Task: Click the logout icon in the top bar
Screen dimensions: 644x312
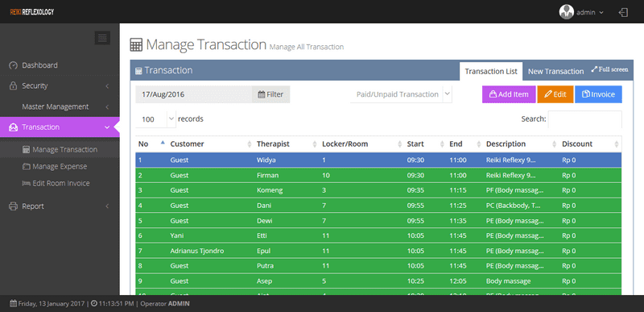Action: [x=623, y=12]
